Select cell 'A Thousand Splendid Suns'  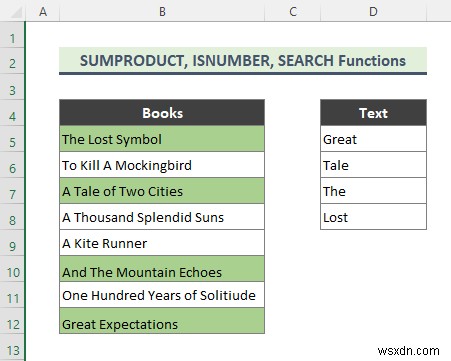162,217
